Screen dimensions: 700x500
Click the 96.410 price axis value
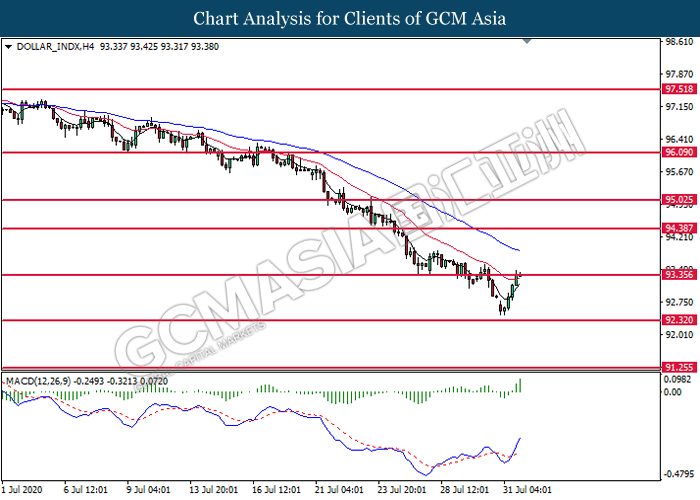[679, 139]
